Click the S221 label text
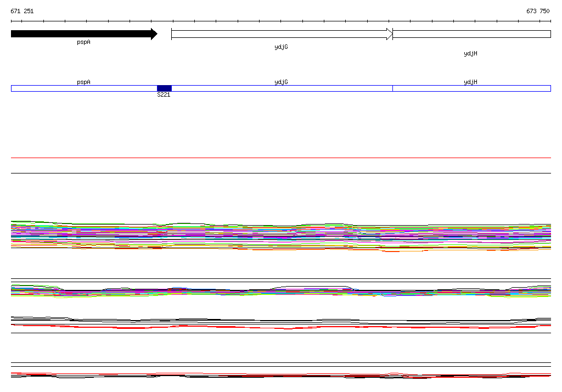Image resolution: width=562 pixels, height=392 pixels. coord(164,94)
